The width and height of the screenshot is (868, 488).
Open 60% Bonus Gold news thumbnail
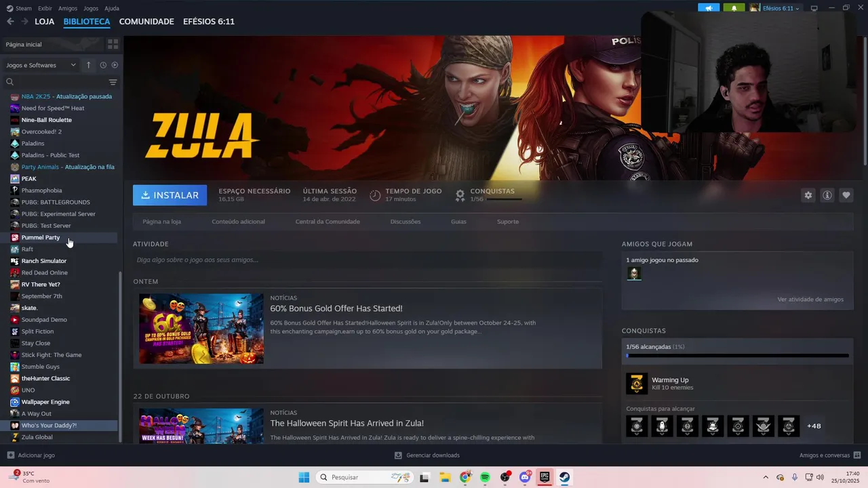201,329
